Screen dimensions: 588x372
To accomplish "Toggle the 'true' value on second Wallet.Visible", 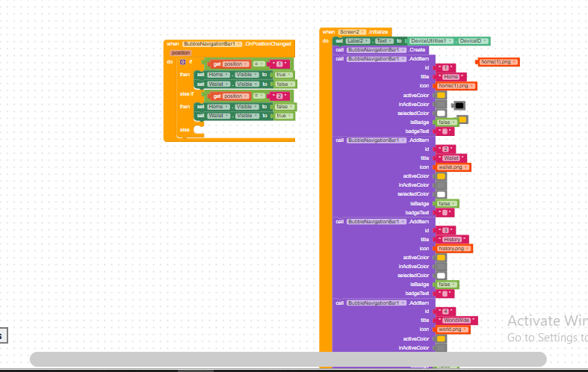I will (284, 116).
